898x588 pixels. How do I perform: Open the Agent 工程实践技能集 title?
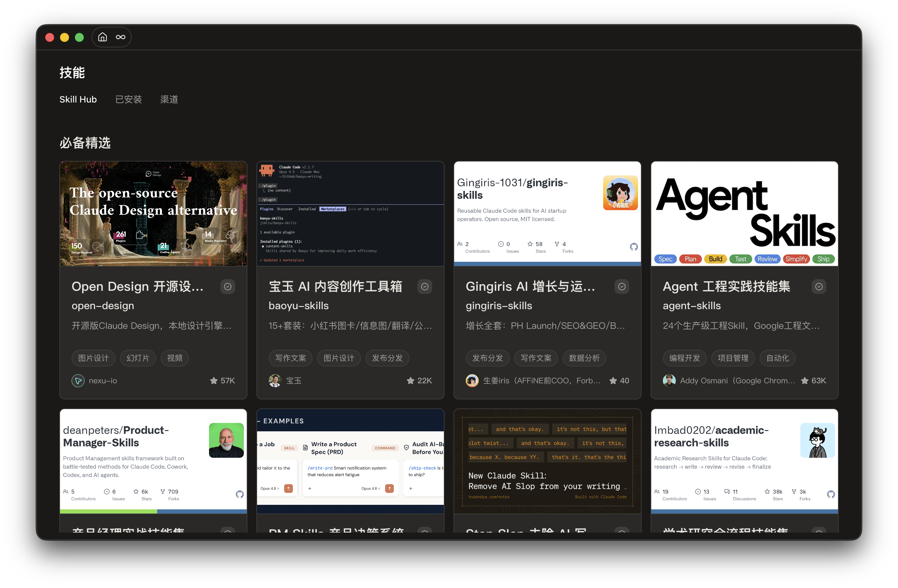click(726, 287)
